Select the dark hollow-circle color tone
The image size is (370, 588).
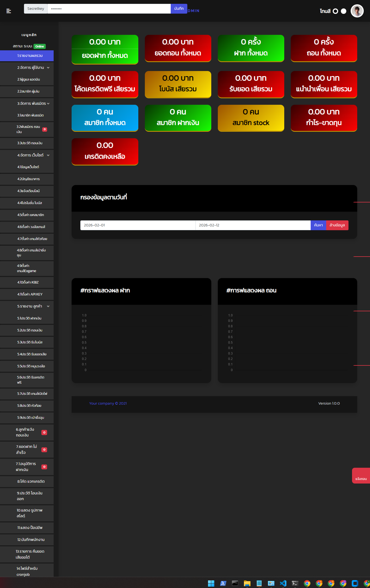click(335, 11)
